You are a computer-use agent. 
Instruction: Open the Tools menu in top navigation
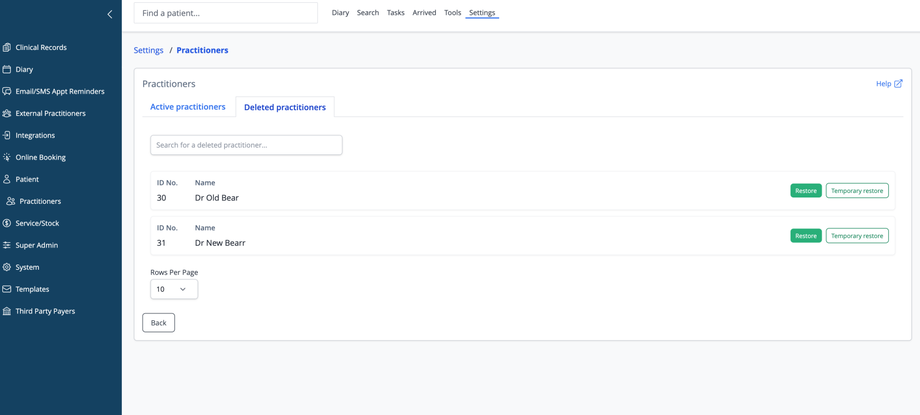click(452, 13)
